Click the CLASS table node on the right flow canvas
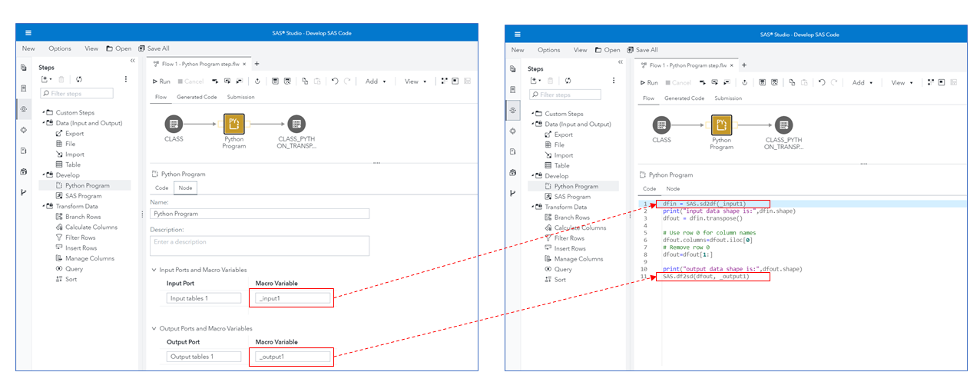Viewport: 980px width, 392px height. [x=661, y=125]
